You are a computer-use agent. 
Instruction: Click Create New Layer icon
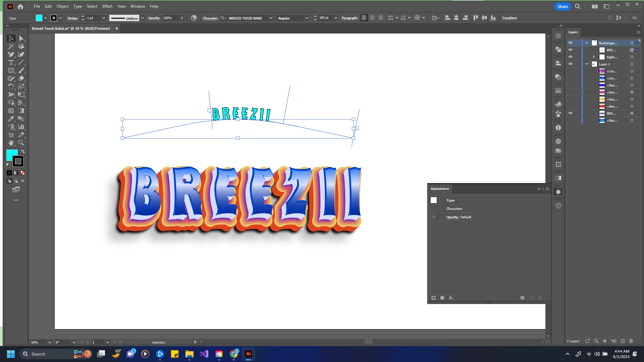(623, 341)
